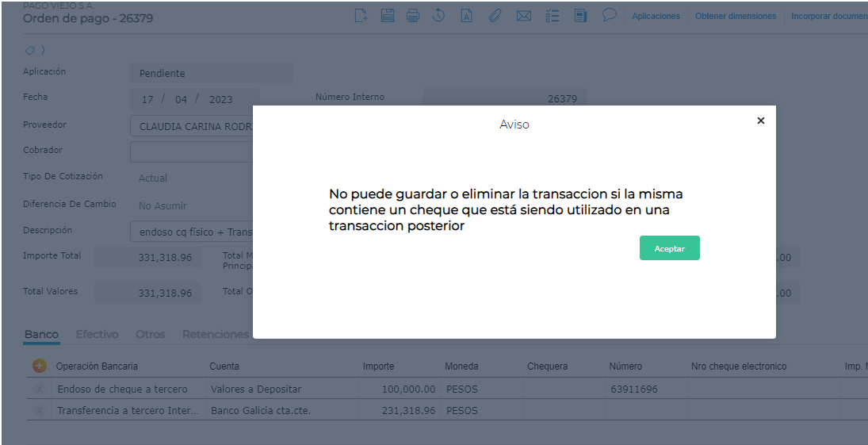Image resolution: width=868 pixels, height=445 pixels.
Task: Click the paperclip attachment icon
Action: click(x=495, y=16)
